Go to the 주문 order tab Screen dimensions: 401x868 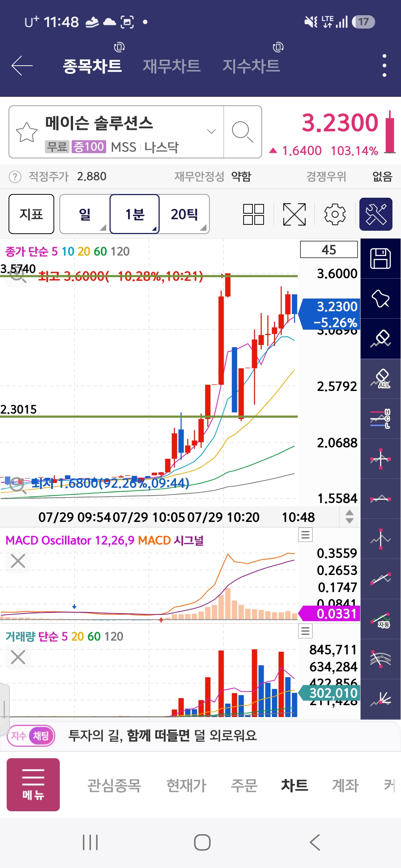pyautogui.click(x=244, y=785)
